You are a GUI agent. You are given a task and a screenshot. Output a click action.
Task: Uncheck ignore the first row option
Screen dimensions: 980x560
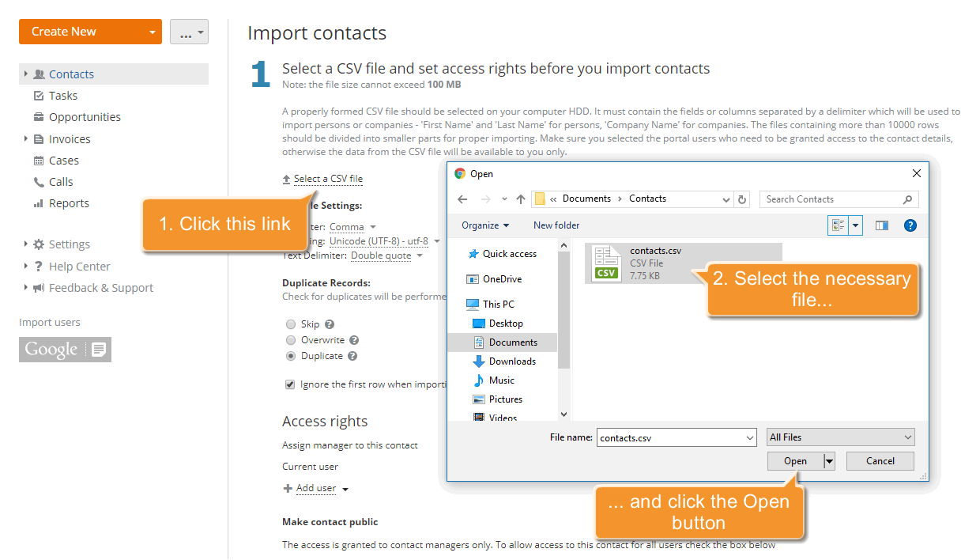click(x=290, y=384)
